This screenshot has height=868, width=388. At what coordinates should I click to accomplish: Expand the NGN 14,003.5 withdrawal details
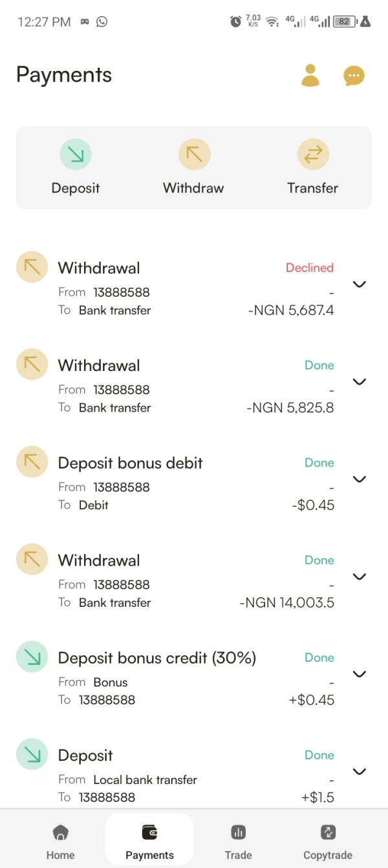pyautogui.click(x=359, y=577)
